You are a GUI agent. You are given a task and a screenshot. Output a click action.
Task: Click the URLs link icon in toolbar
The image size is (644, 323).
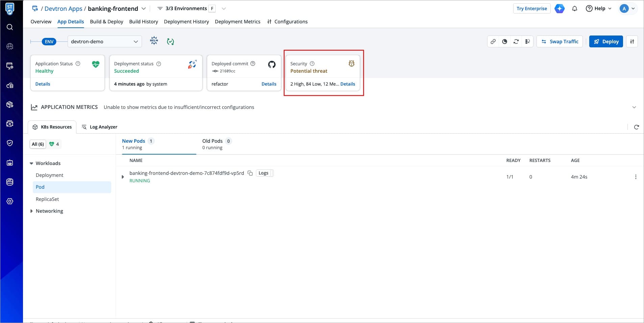(493, 42)
